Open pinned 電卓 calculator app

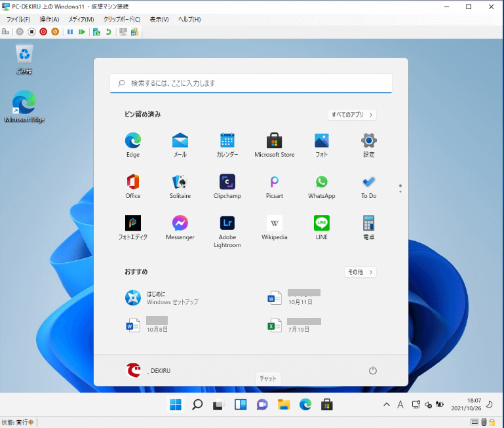pos(369,227)
